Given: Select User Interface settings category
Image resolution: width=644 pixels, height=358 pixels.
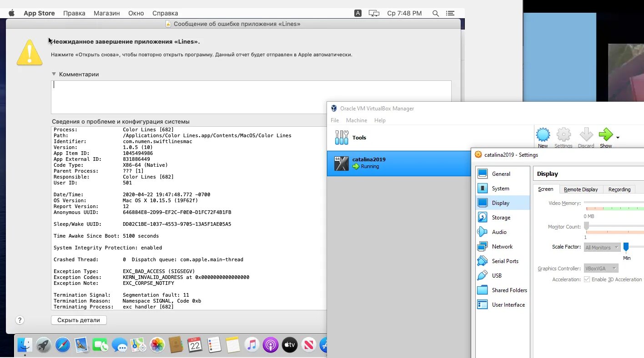Looking at the screenshot, I should point(503,305).
